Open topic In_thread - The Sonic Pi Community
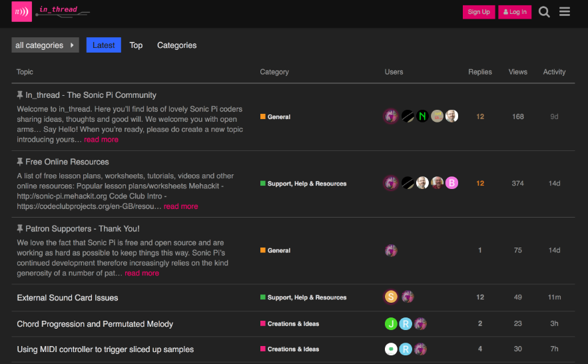Viewport: 588px width, 364px height. coord(91,95)
